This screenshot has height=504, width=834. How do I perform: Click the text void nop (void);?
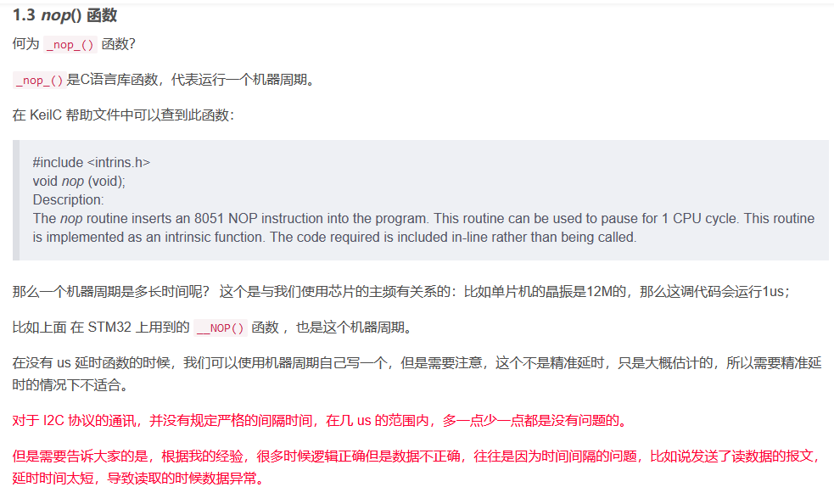(79, 181)
